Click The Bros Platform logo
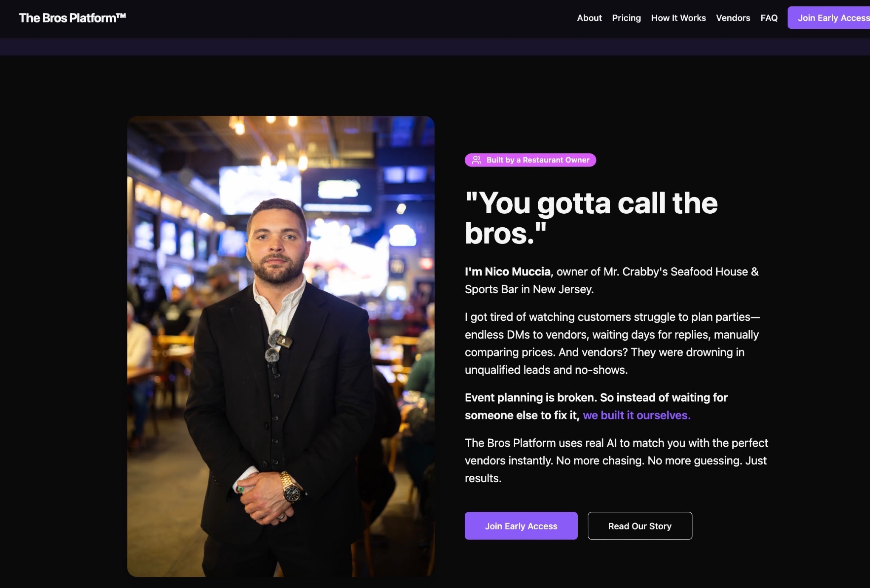The image size is (870, 588). pos(72,18)
